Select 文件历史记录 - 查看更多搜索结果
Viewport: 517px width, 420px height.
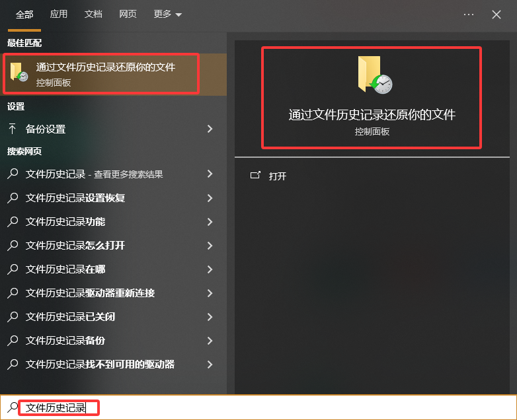coord(114,174)
